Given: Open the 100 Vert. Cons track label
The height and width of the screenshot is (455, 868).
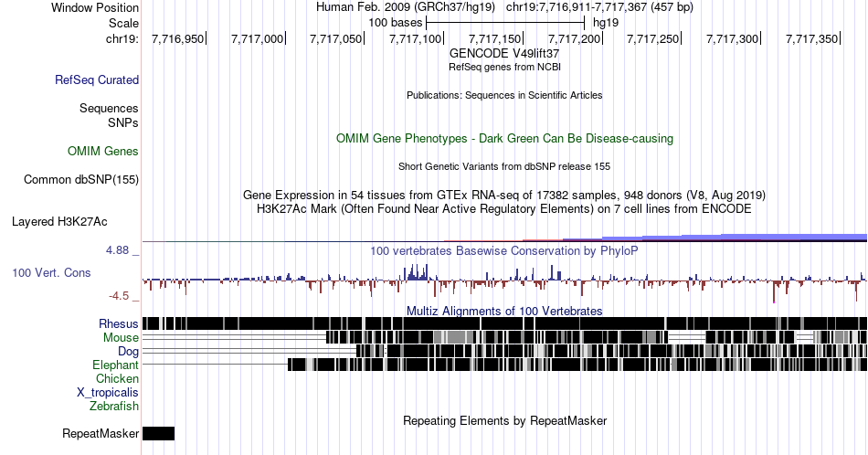Looking at the screenshot, I should coord(51,272).
